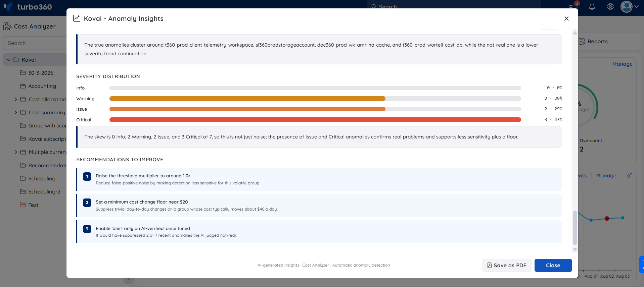The image size is (644, 287).
Task: Select the Accounting folder
Action: [42, 86]
